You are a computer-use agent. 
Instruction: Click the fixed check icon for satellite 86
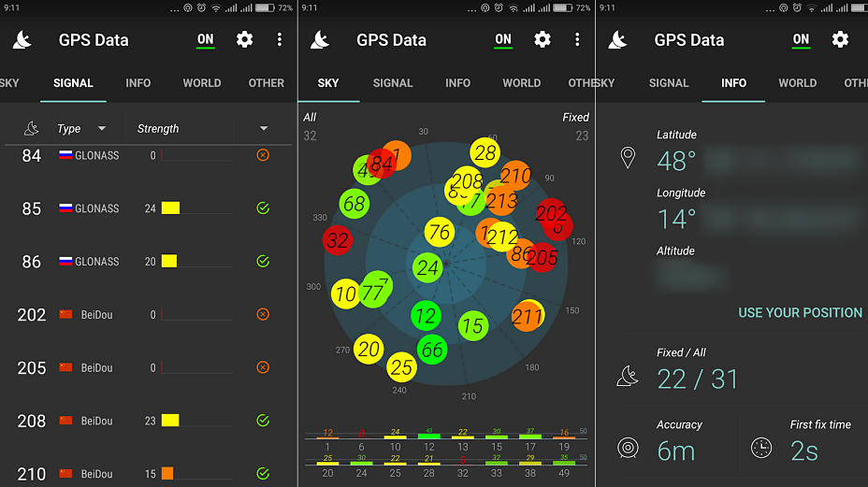tap(263, 261)
